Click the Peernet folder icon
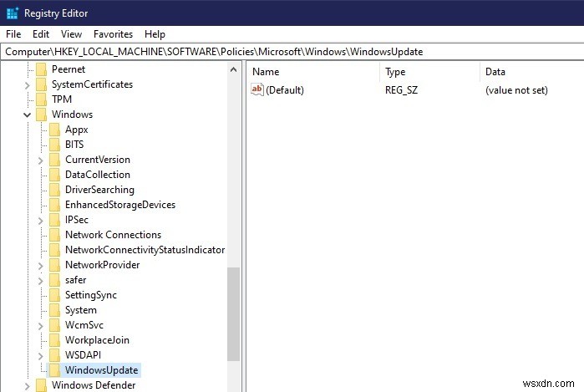Image resolution: width=584 pixels, height=392 pixels. pyautogui.click(x=41, y=69)
